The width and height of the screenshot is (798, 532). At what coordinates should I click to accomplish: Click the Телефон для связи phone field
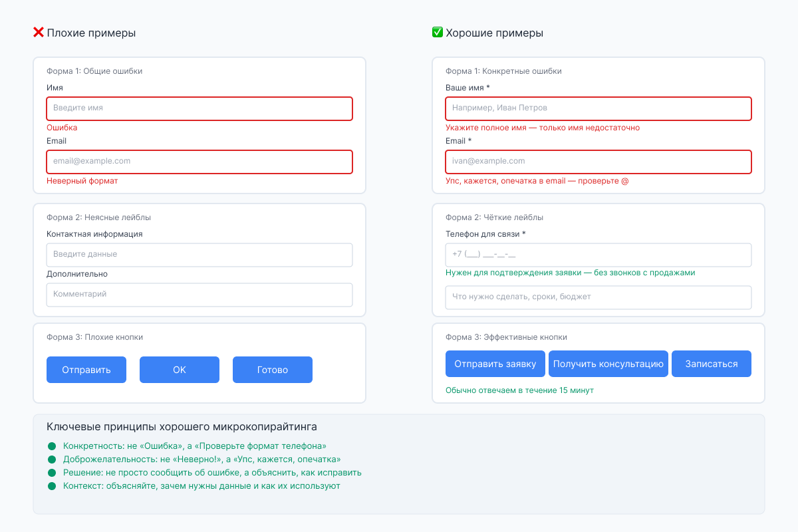click(x=598, y=255)
